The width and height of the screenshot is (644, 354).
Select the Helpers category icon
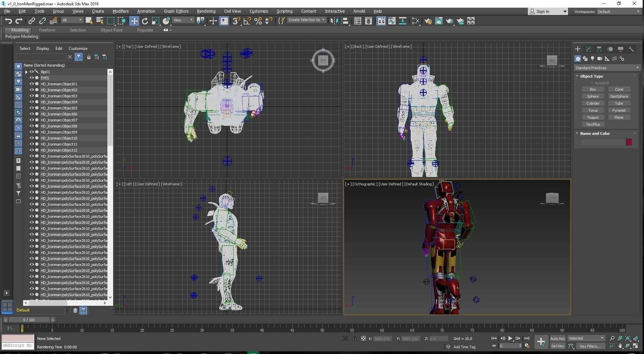point(607,59)
